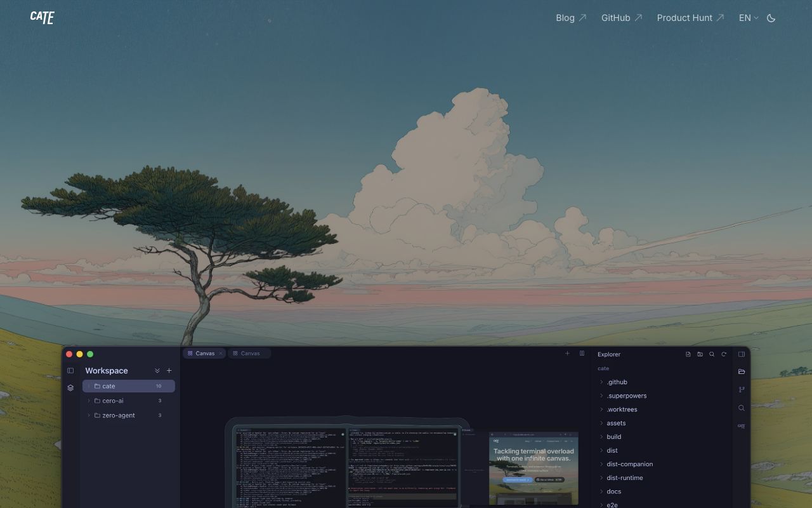The width and height of the screenshot is (812, 508).
Task: Click the cero-ai folder icon
Action: coord(97,401)
